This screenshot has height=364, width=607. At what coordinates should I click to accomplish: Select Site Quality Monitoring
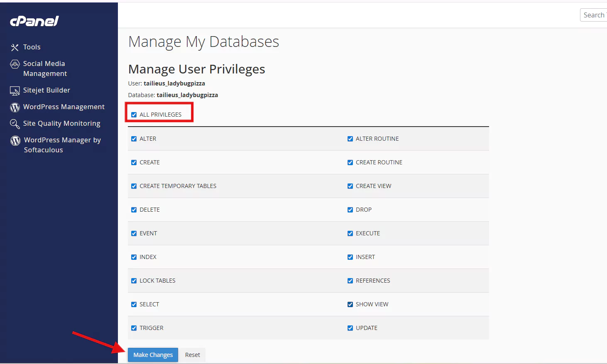(61, 123)
